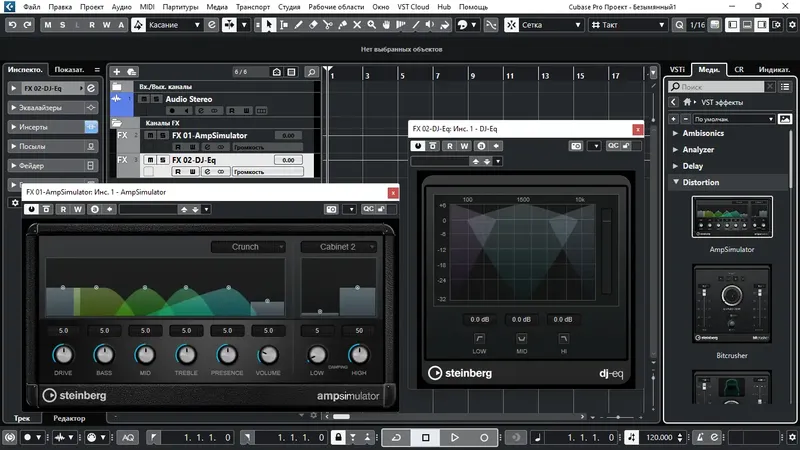Screen dimensions: 800x450
Task: Take snapshot in DJ-Eq plugin window
Action: (576, 146)
